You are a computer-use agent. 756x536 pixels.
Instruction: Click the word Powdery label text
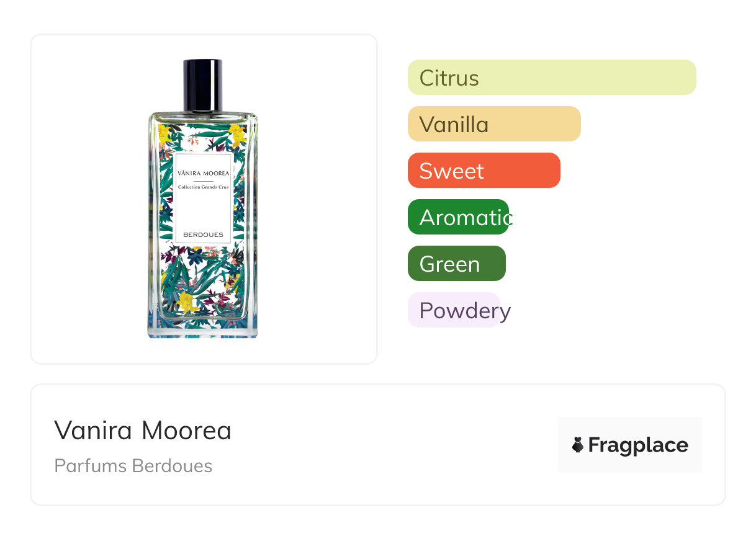(464, 311)
